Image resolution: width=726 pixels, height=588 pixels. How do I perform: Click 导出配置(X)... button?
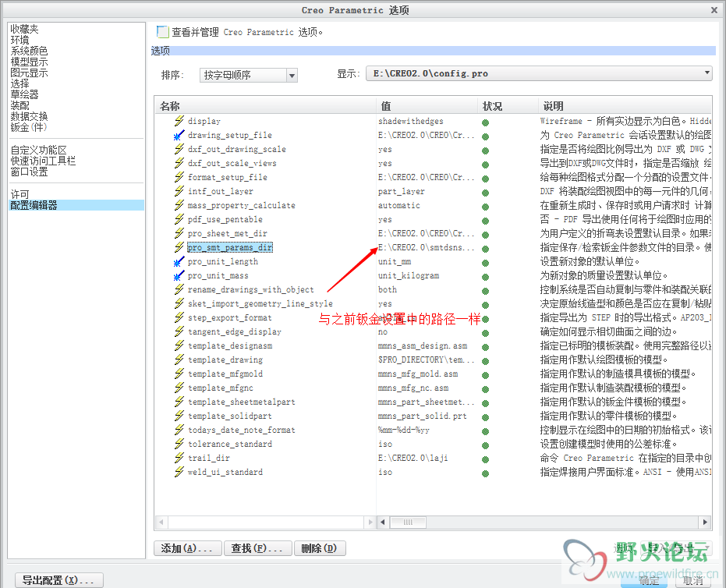pos(58,580)
